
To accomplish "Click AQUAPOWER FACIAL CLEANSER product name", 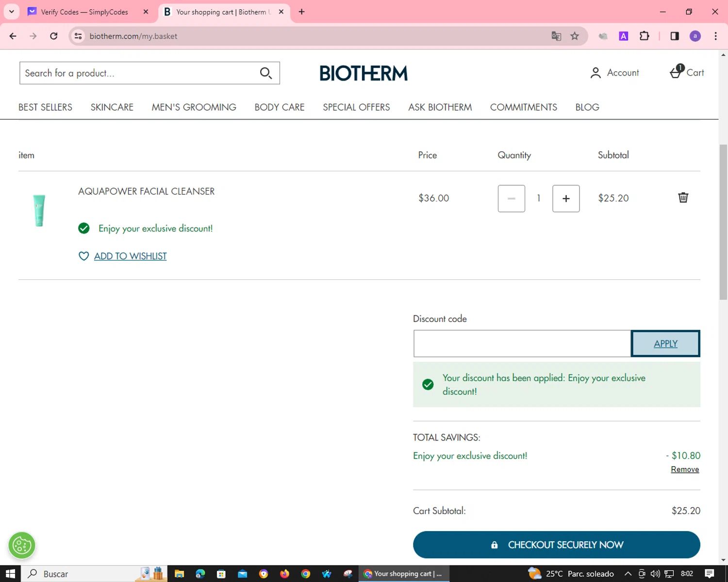I will pyautogui.click(x=146, y=192).
